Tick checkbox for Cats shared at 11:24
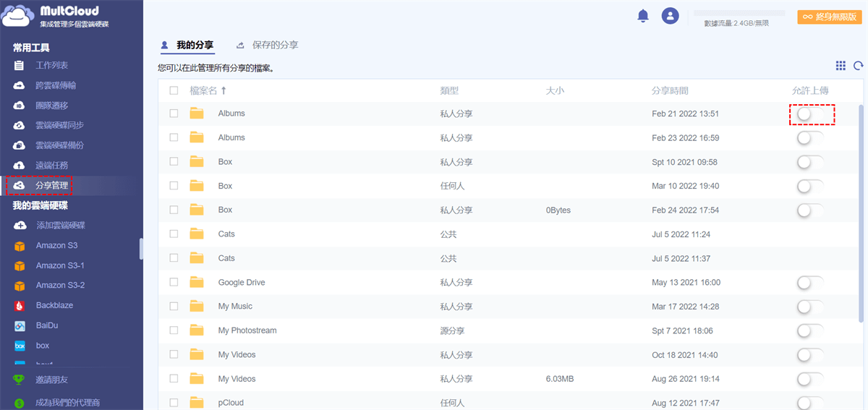 tap(174, 234)
